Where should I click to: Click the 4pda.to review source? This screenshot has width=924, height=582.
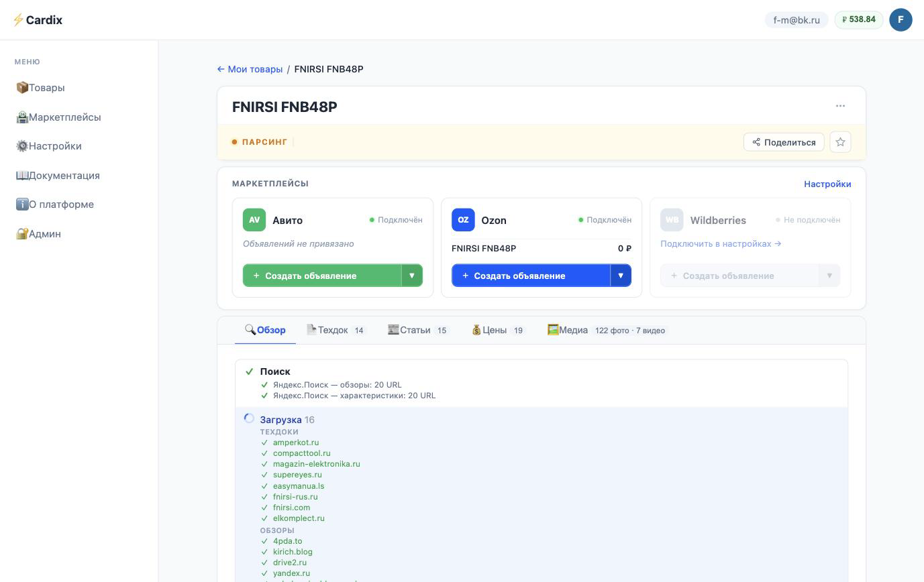click(x=287, y=541)
